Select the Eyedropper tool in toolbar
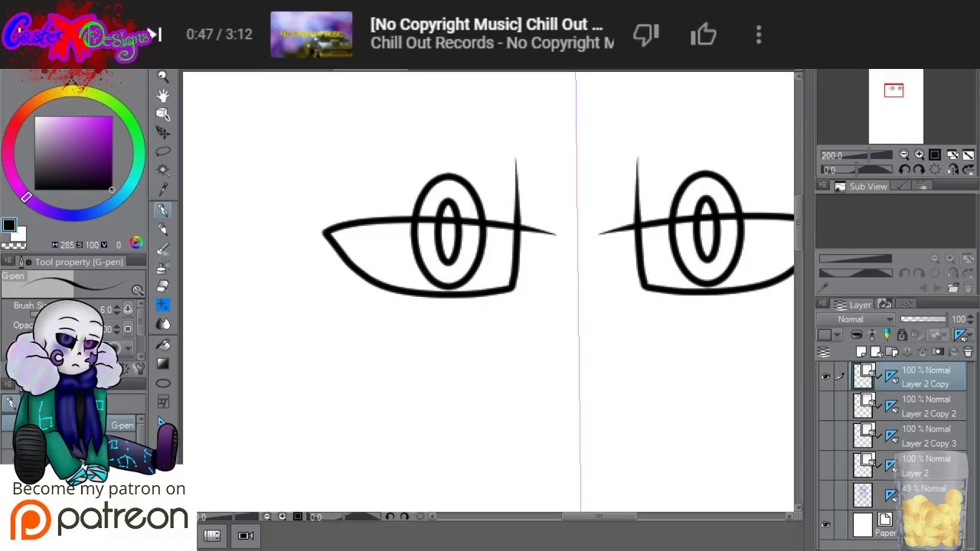Screen dimensions: 980x551 pyautogui.click(x=163, y=189)
